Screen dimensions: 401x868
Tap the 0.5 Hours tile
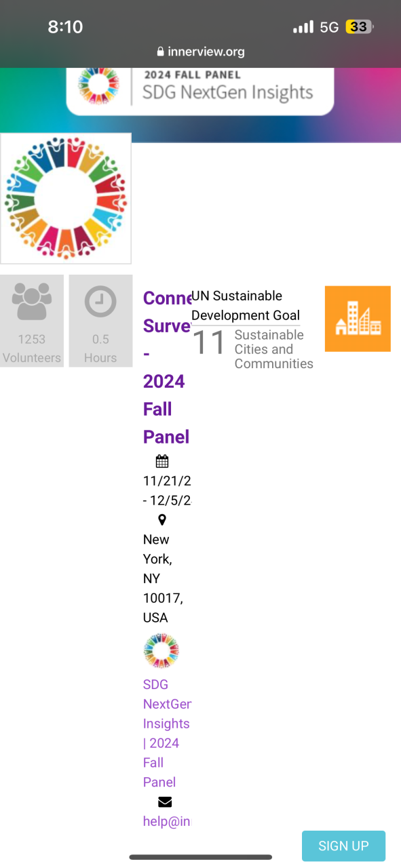100,321
